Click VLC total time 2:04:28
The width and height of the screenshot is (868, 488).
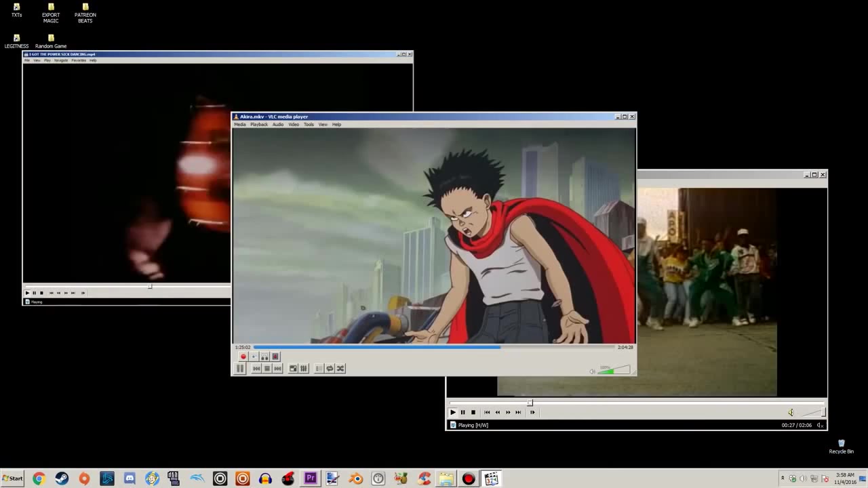[x=625, y=347]
